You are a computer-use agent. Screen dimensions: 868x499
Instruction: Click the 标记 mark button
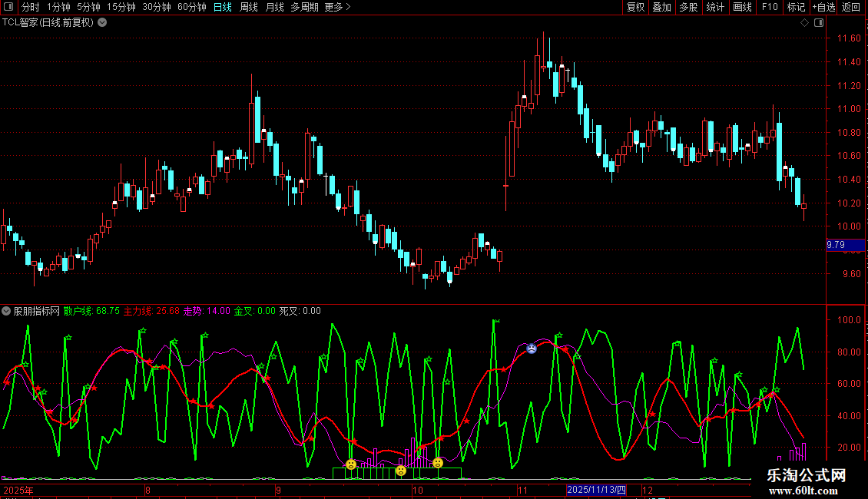point(796,7)
